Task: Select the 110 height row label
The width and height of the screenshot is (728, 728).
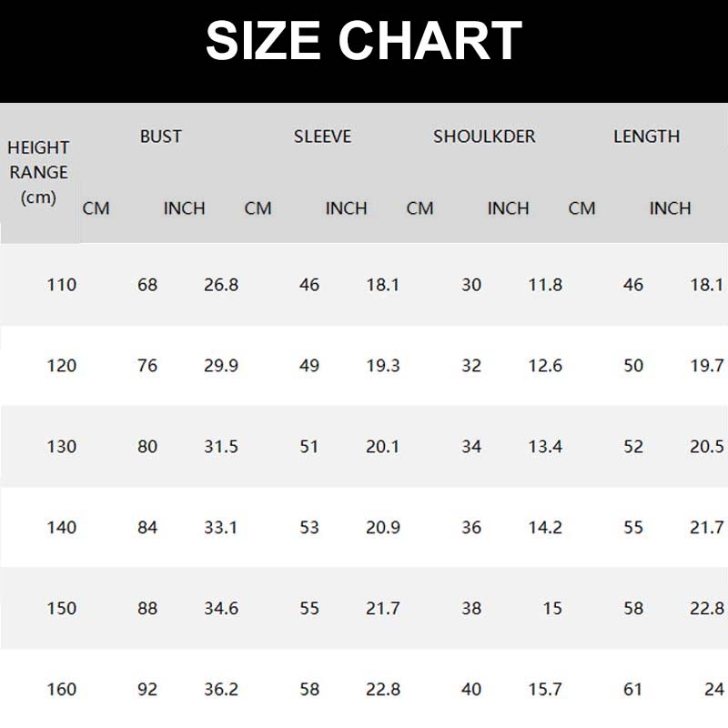Action: tap(62, 285)
